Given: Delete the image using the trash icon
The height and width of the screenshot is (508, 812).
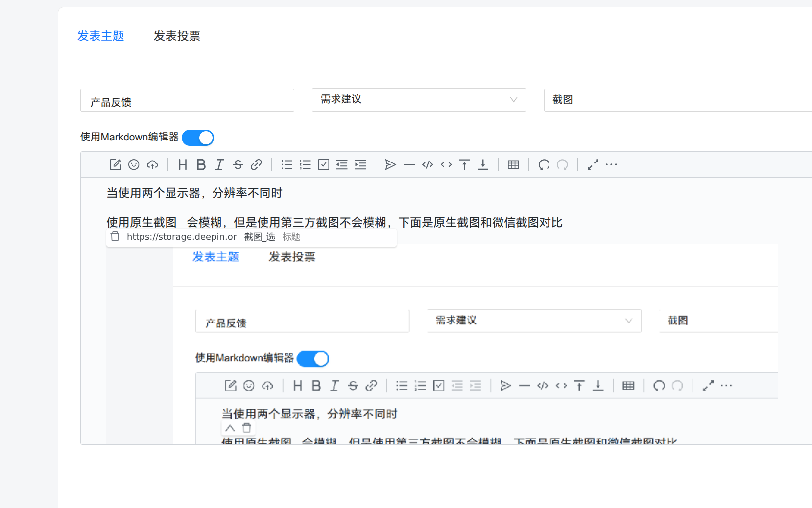Looking at the screenshot, I should [x=115, y=236].
